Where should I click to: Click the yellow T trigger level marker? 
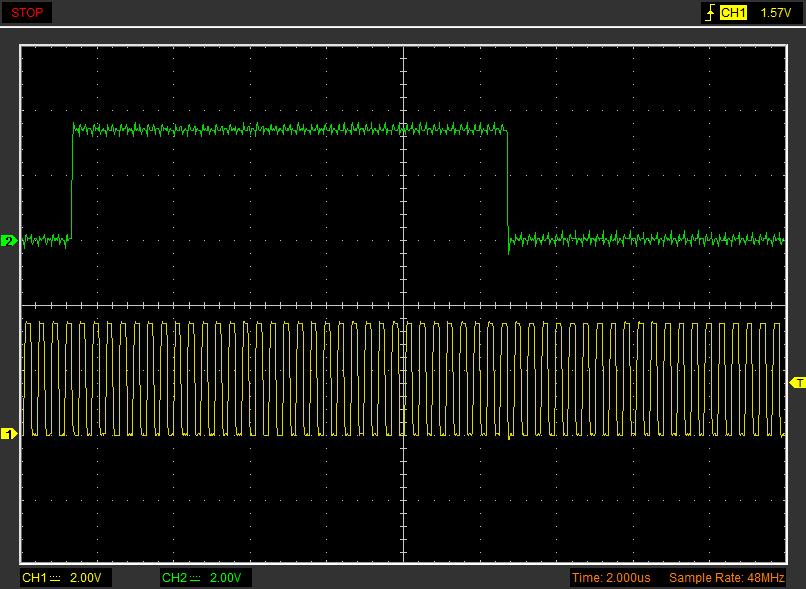[x=797, y=383]
